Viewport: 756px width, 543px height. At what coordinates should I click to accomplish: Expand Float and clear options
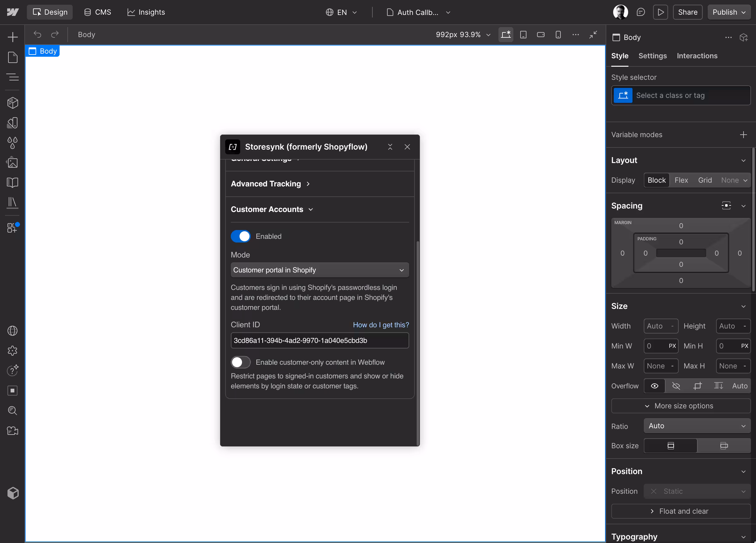(x=681, y=511)
